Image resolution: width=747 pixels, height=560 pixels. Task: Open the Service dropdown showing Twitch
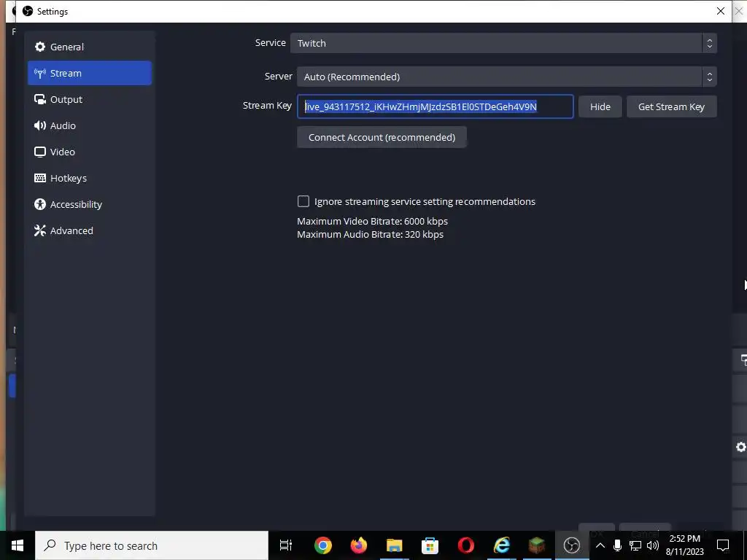pyautogui.click(x=503, y=43)
